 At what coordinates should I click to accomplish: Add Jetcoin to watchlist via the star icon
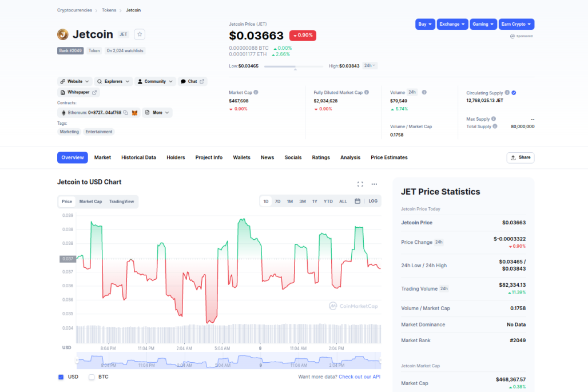click(x=139, y=34)
